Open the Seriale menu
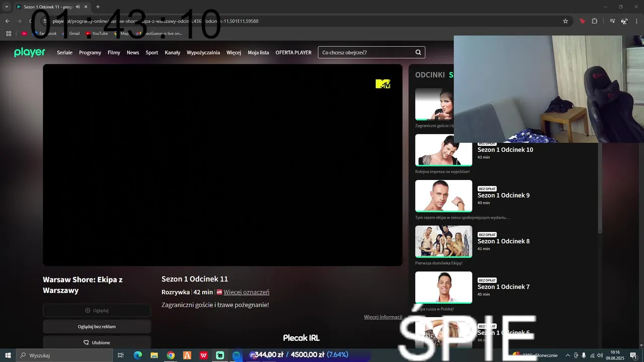This screenshot has width=644, height=362. coord(64,52)
